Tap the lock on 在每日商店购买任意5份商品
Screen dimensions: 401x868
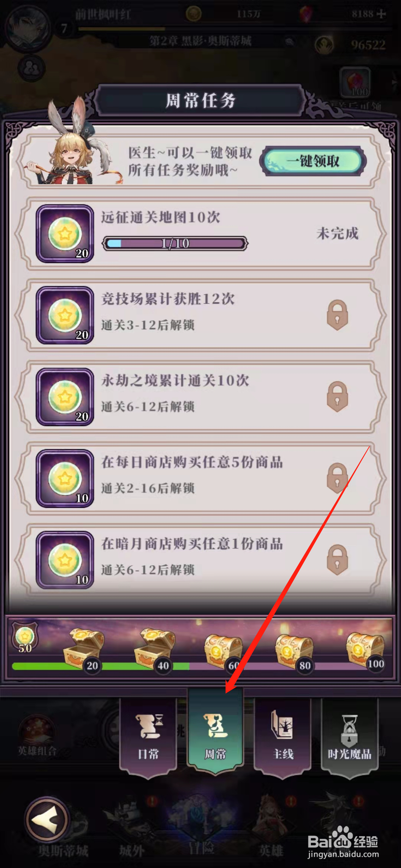point(337,479)
